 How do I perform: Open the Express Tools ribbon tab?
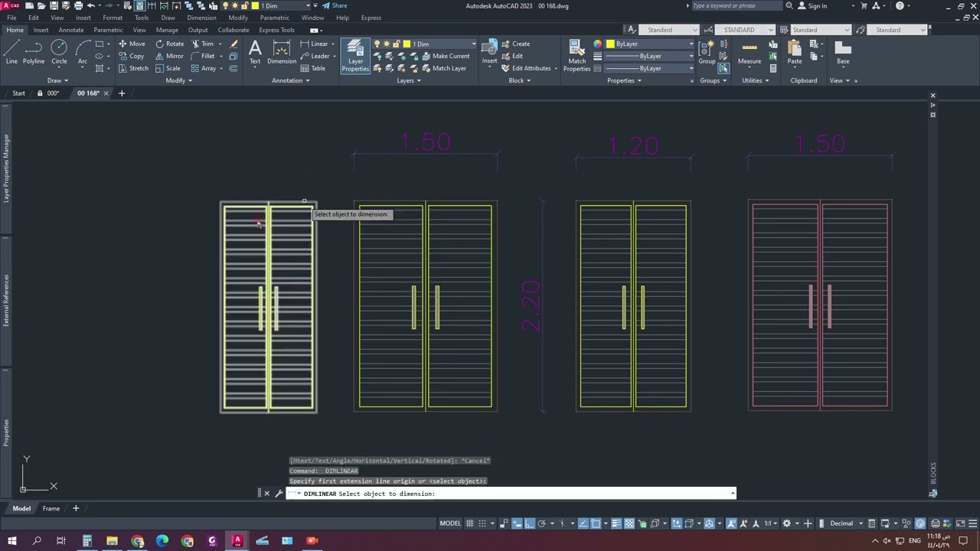276,30
